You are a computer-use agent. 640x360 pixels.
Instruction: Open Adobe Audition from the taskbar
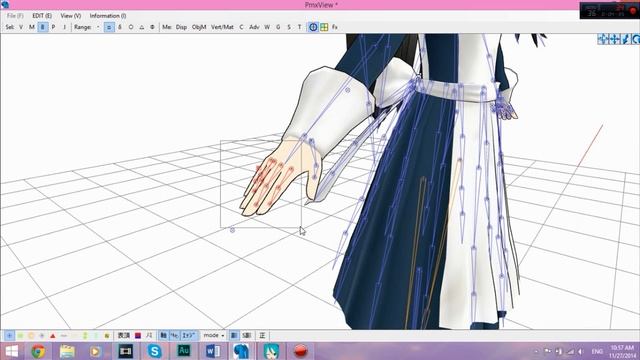point(184,351)
